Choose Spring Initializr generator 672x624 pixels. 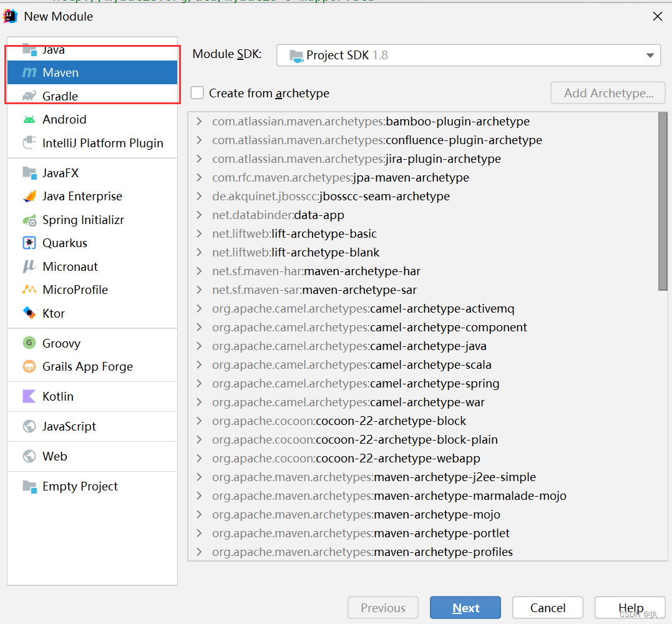(x=92, y=220)
